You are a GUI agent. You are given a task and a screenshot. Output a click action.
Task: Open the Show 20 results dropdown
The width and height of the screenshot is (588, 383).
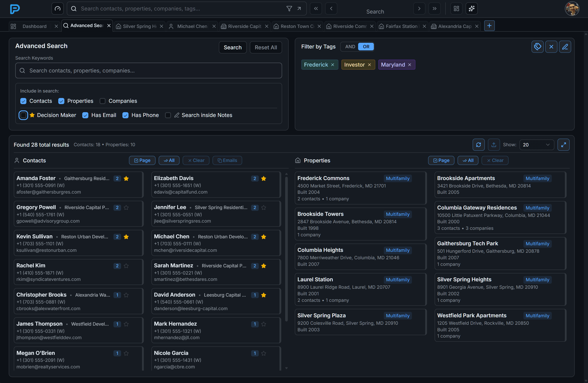tap(536, 145)
